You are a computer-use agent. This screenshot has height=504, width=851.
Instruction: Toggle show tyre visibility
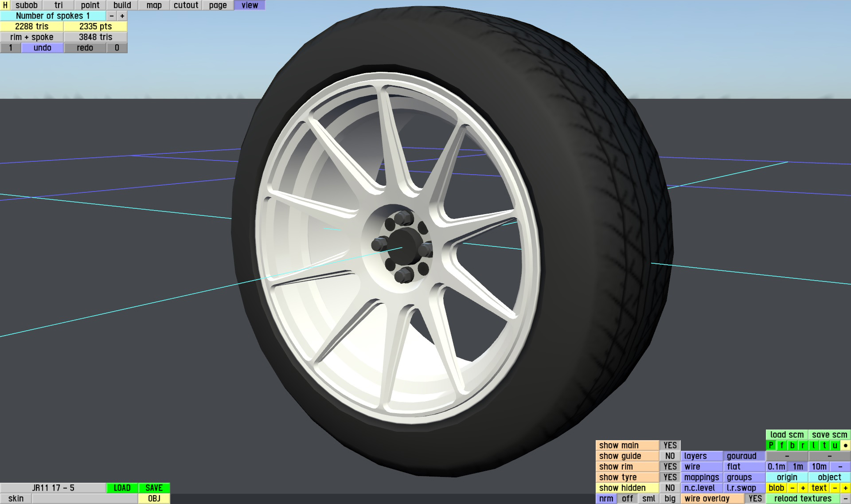(670, 477)
